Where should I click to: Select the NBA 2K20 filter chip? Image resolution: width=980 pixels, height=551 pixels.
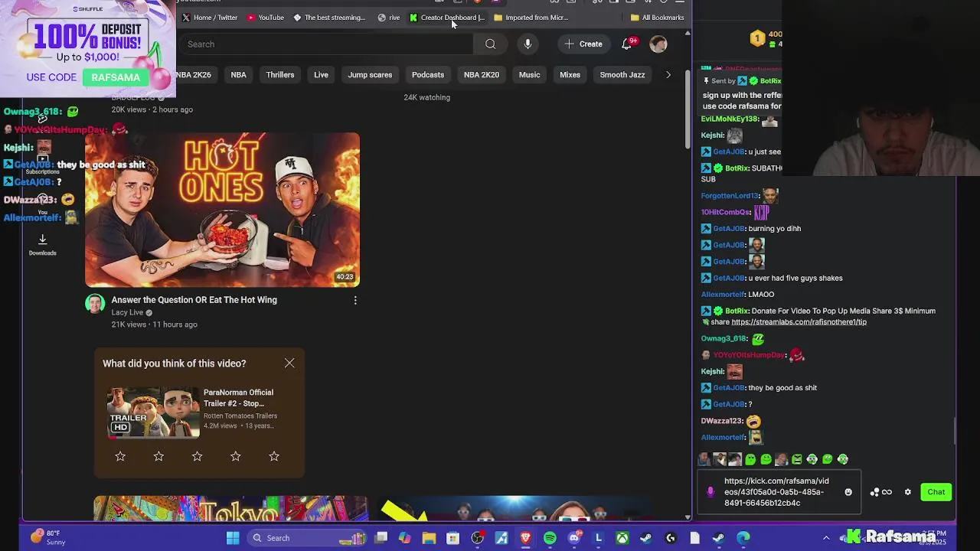482,75
